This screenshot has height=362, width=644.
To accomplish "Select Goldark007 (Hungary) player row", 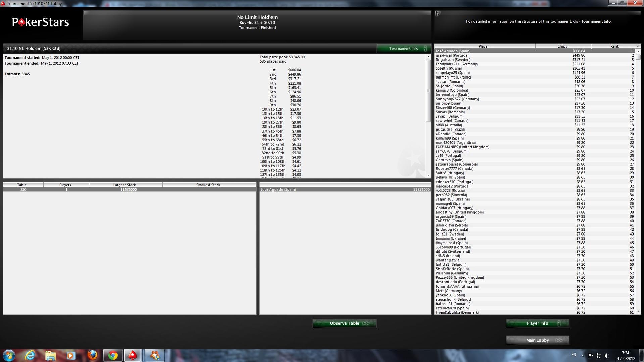I will (x=535, y=208).
